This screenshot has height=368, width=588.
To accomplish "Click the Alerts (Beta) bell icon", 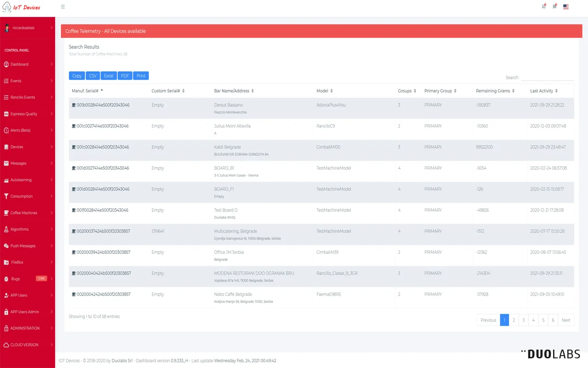I will (x=6, y=131).
